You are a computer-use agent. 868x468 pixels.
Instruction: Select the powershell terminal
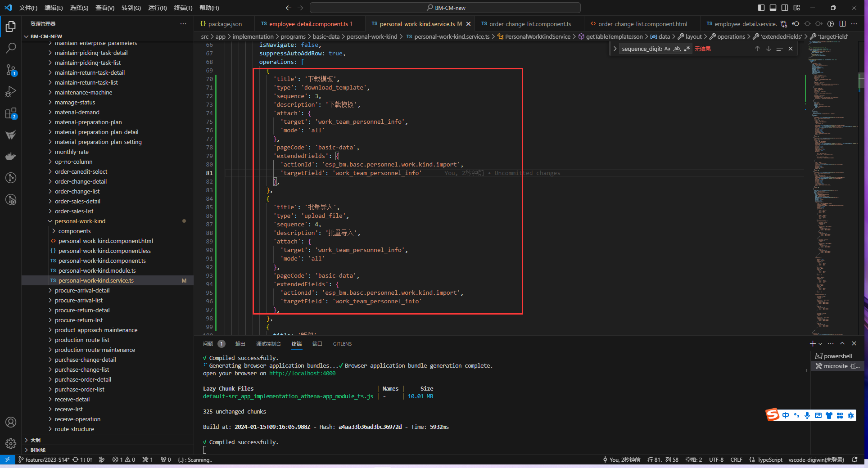pyautogui.click(x=837, y=356)
